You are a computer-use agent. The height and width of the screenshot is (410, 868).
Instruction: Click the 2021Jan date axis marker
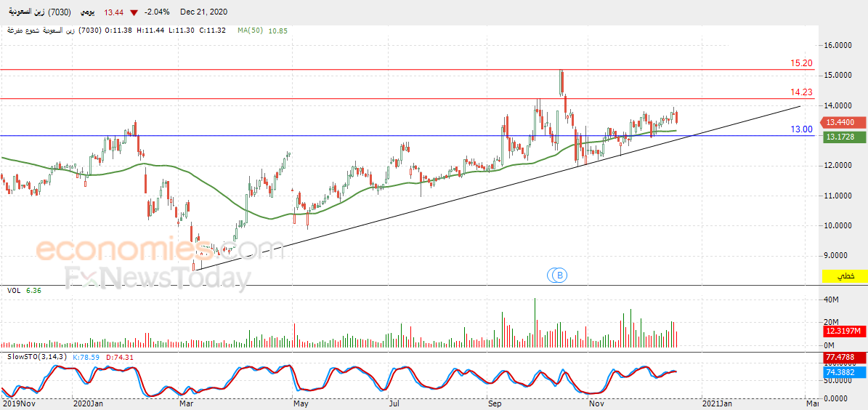tap(715, 404)
